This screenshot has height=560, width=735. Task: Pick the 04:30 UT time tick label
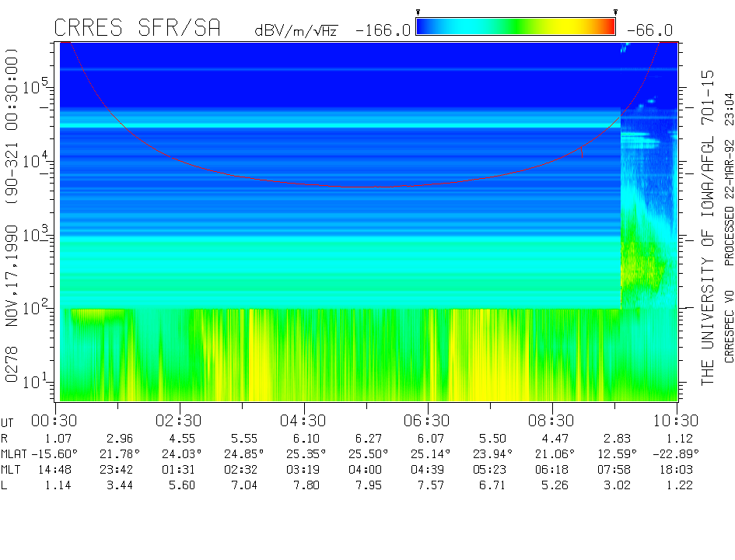pos(303,420)
